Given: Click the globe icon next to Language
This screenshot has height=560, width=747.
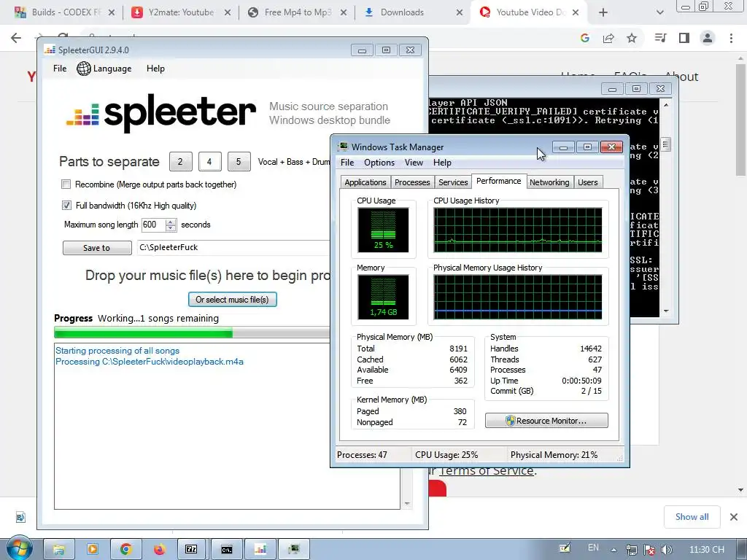Looking at the screenshot, I should 84,69.
